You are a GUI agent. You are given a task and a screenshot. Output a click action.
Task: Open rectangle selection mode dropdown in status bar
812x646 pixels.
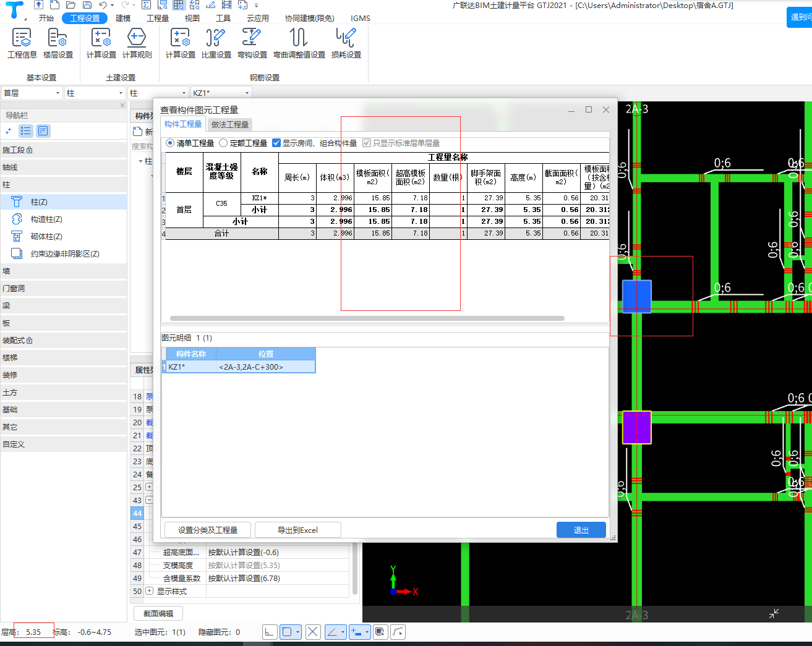(x=297, y=632)
